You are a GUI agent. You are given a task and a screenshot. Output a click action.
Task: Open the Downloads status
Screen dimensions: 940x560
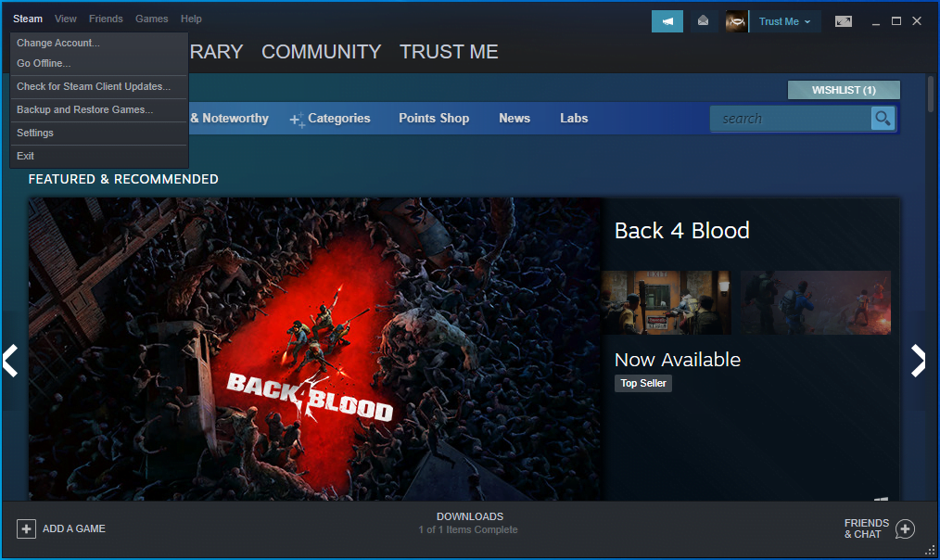(469, 516)
